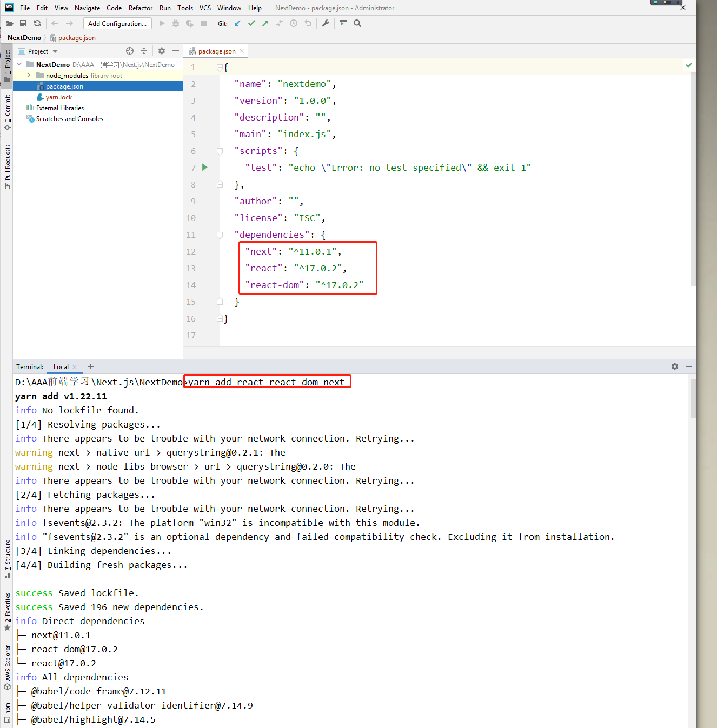Toggle npm tool window on left strip
The image size is (717, 728).
click(x=7, y=712)
